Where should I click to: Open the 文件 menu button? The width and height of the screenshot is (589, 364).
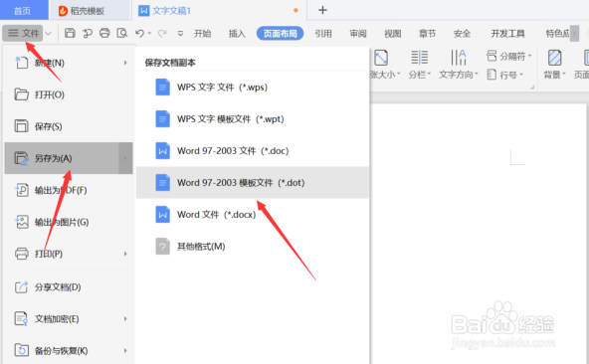(23, 33)
